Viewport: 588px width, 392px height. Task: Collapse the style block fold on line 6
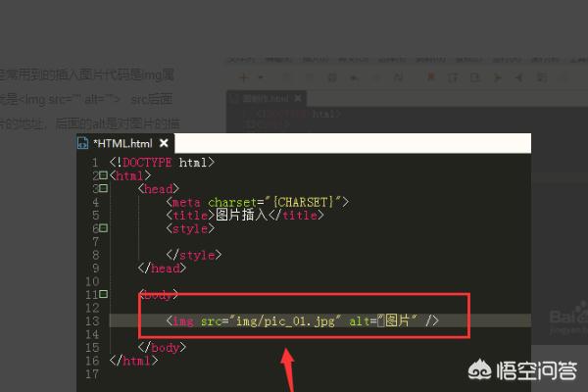coord(103,228)
